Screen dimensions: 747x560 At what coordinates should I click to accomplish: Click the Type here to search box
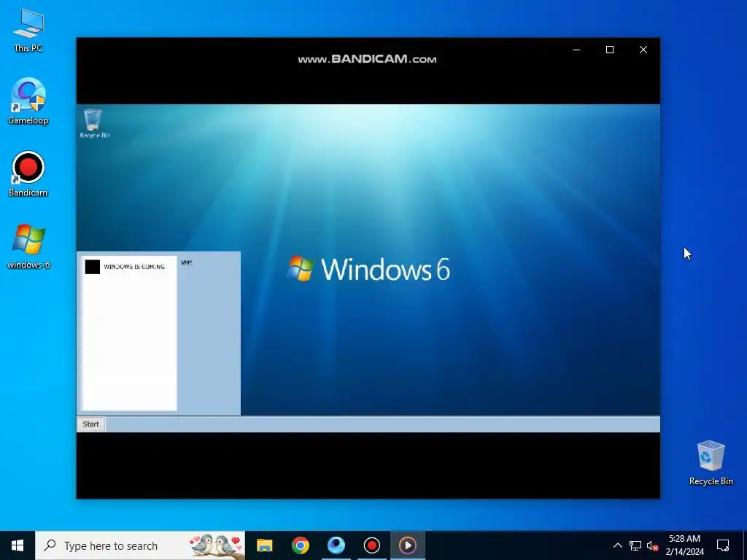pos(140,545)
